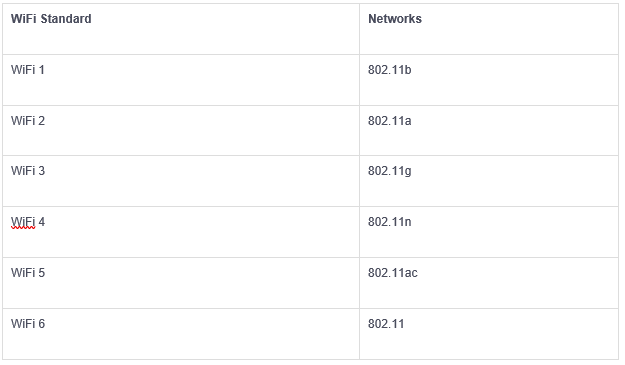Select the WiFi 2 cell
Screen dimensions: 625x365
coord(181,131)
